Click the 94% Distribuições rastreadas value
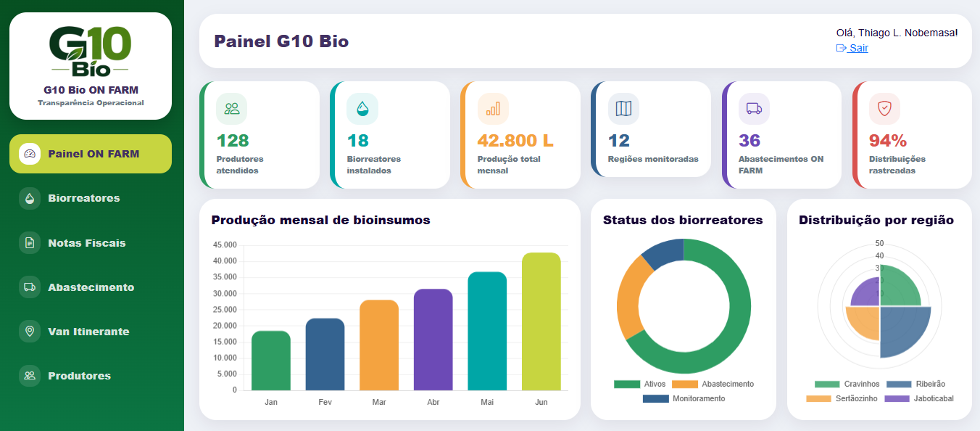The width and height of the screenshot is (980, 431). click(x=888, y=140)
